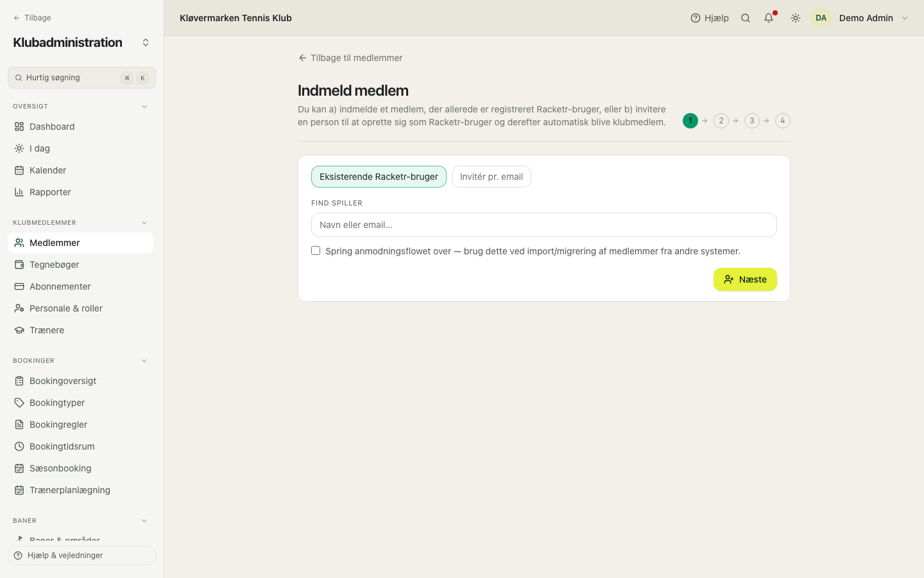Open the Demo Admin user menu
The image size is (924, 578).
click(x=861, y=18)
